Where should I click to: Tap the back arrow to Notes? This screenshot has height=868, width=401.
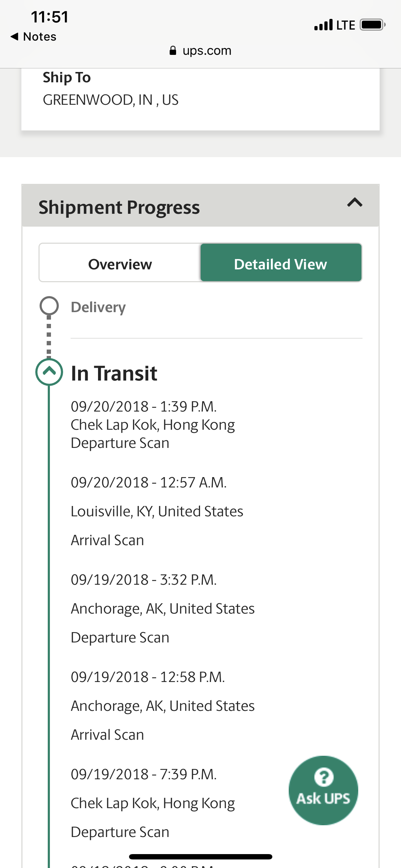tap(15, 36)
